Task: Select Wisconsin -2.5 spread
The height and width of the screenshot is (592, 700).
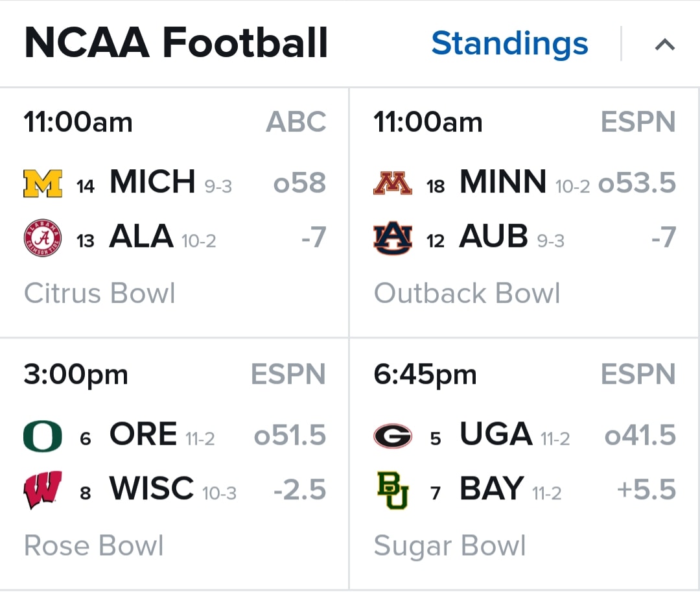Action: [x=299, y=490]
